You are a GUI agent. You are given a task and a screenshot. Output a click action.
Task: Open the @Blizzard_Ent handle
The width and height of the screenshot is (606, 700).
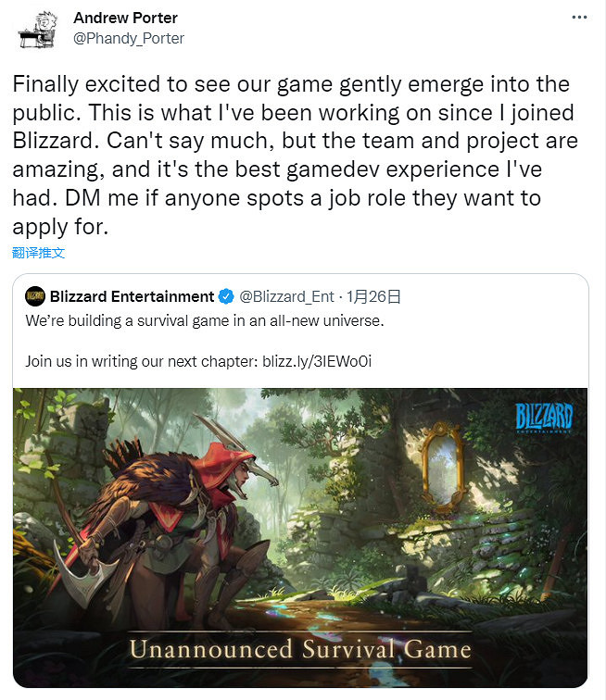286,296
